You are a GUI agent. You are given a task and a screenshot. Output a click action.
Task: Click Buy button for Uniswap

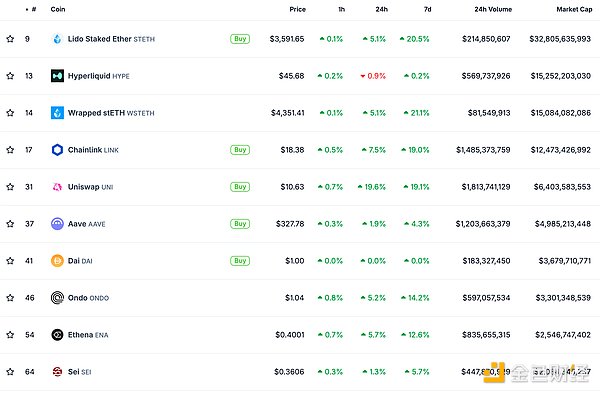click(240, 187)
